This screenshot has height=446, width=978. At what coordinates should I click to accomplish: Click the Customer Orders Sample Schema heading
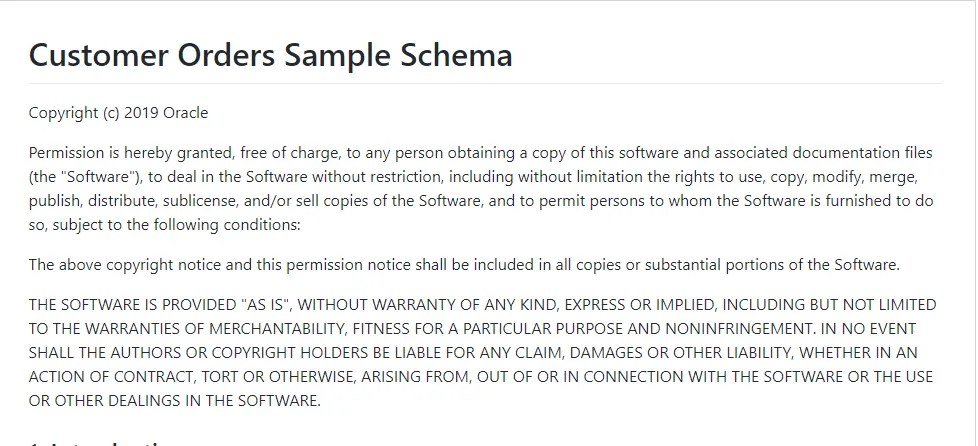[271, 55]
